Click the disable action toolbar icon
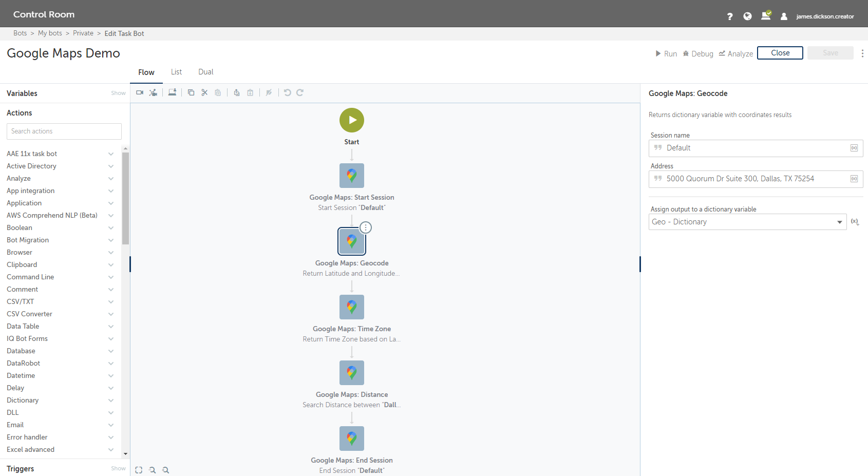This screenshot has height=476, width=868. coord(269,92)
